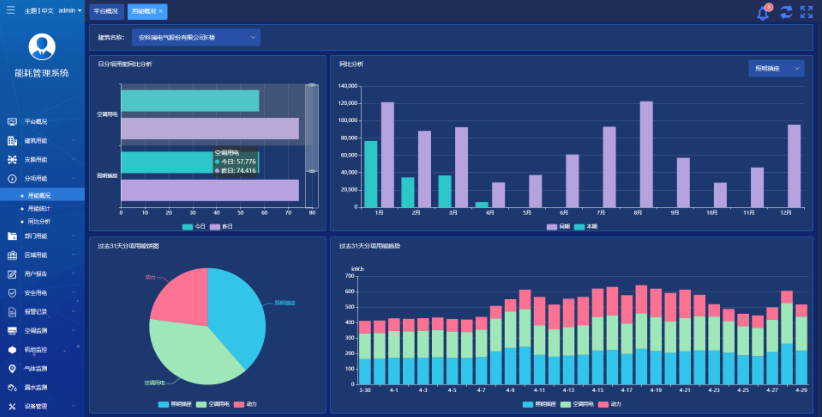Click the user avatar above 能耗管理系统

(41, 46)
